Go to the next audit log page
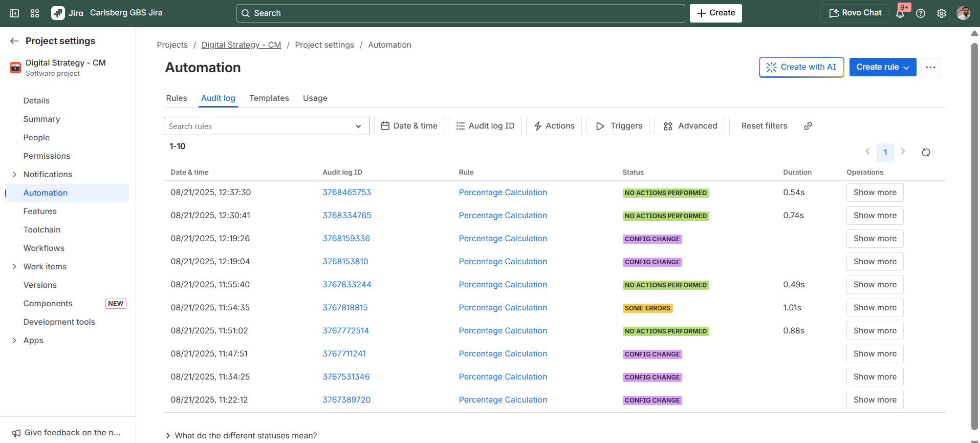The image size is (980, 443). [903, 152]
